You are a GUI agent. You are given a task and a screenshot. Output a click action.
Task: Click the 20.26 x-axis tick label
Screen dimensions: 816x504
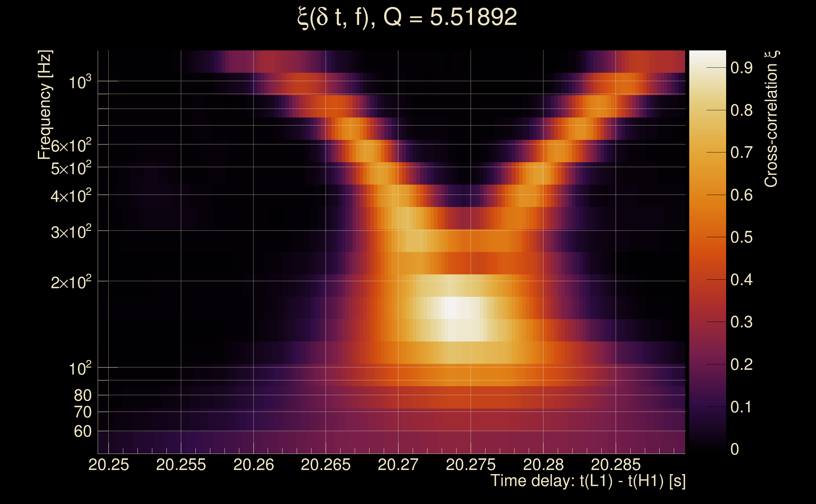coord(254,465)
